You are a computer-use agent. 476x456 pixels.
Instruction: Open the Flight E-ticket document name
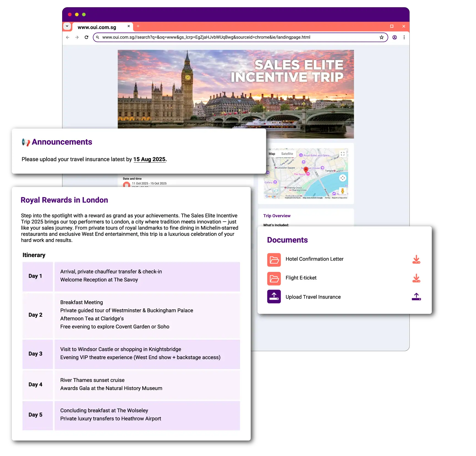pyautogui.click(x=301, y=278)
